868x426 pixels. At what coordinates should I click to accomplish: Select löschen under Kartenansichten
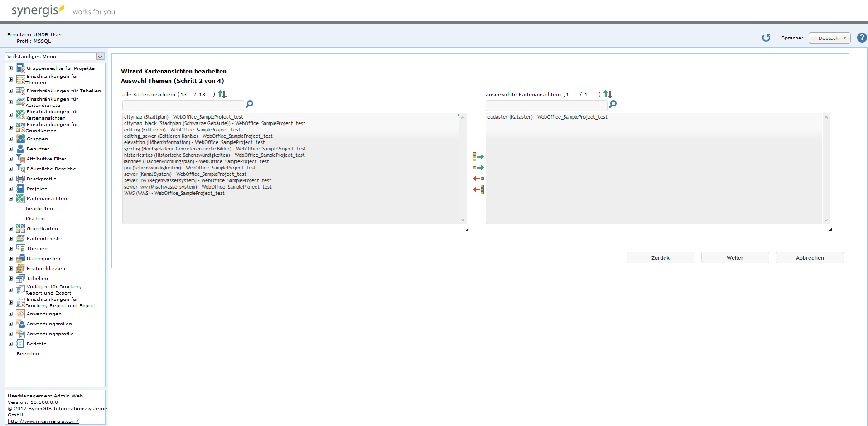coord(35,218)
